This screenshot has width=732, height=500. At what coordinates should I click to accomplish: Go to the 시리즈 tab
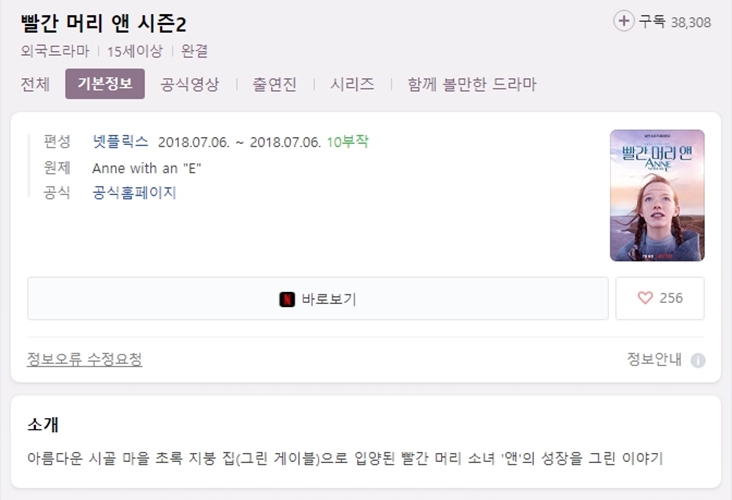click(352, 84)
